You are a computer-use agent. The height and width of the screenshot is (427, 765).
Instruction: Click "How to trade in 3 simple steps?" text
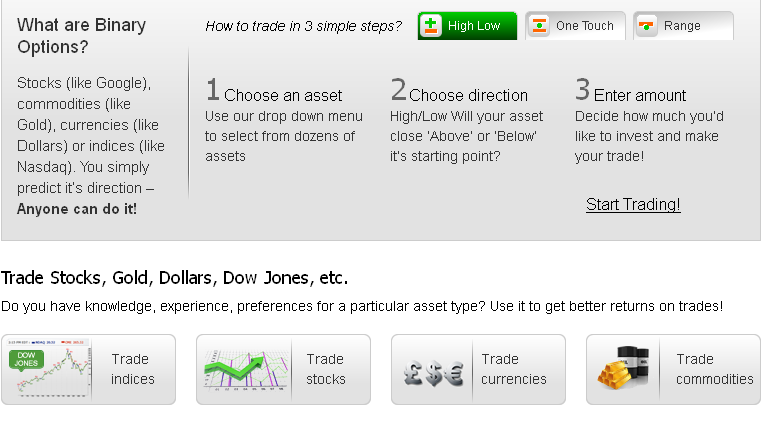(303, 26)
